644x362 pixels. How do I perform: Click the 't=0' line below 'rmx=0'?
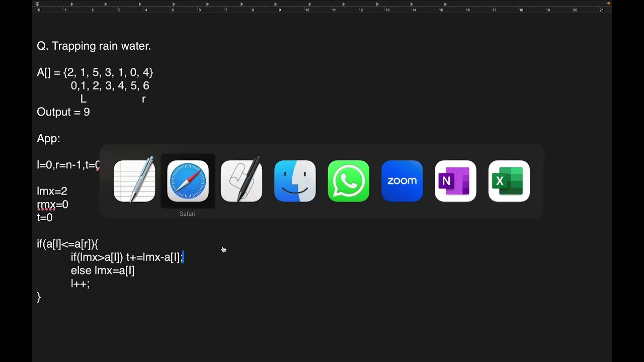pos(45,218)
